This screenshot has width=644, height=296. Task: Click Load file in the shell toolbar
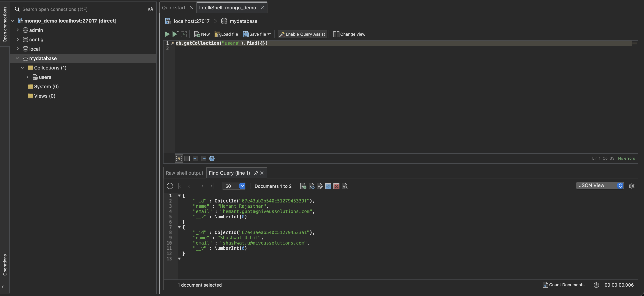[x=226, y=34]
